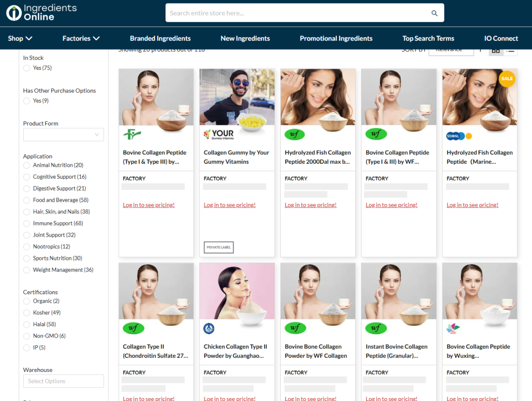Filter by Non-GMO certification
532x401 pixels.
point(27,336)
